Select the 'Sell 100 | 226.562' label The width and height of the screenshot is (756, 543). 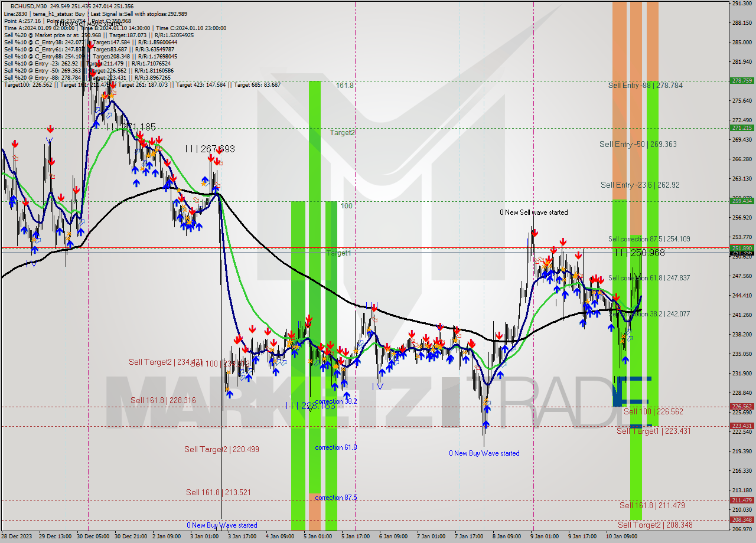(653, 411)
